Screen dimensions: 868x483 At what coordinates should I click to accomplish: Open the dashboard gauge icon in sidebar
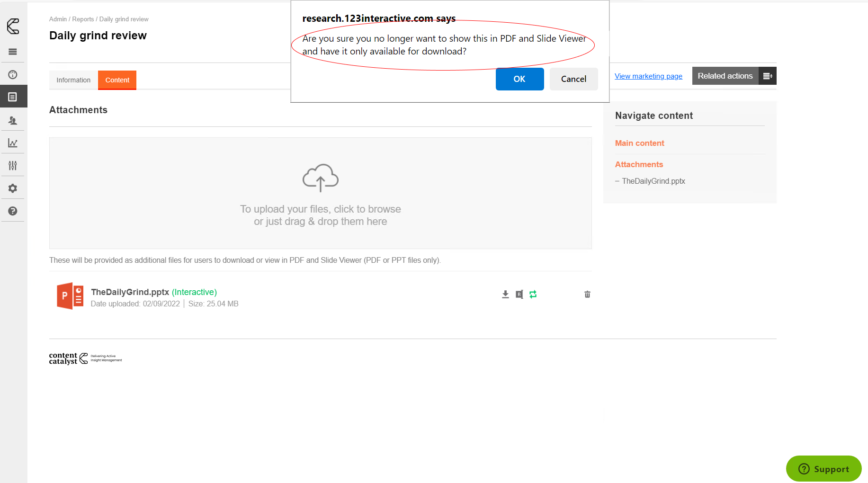pyautogui.click(x=13, y=74)
